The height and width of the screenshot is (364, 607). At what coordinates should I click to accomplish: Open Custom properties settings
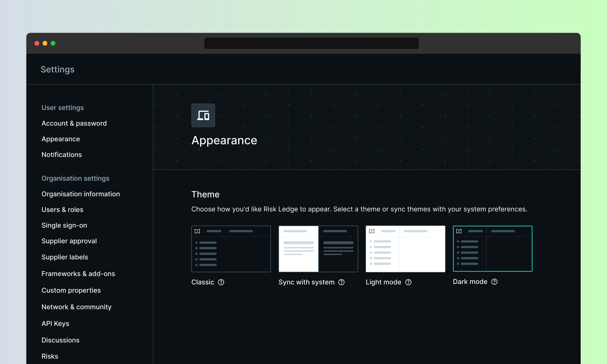[x=71, y=290]
